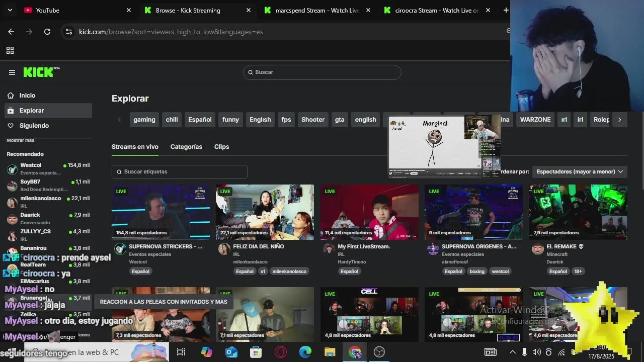The image size is (644, 362).
Task: Click the boxing tag on SUPERNOVA ORIGENES
Action: click(x=477, y=271)
